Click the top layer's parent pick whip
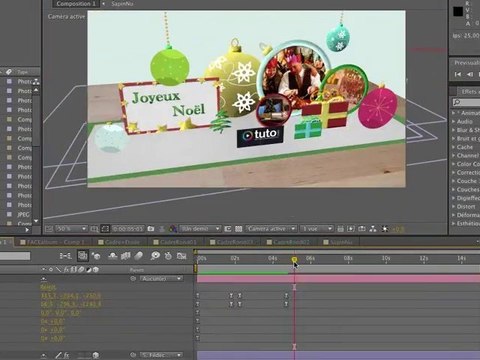 pos(133,278)
